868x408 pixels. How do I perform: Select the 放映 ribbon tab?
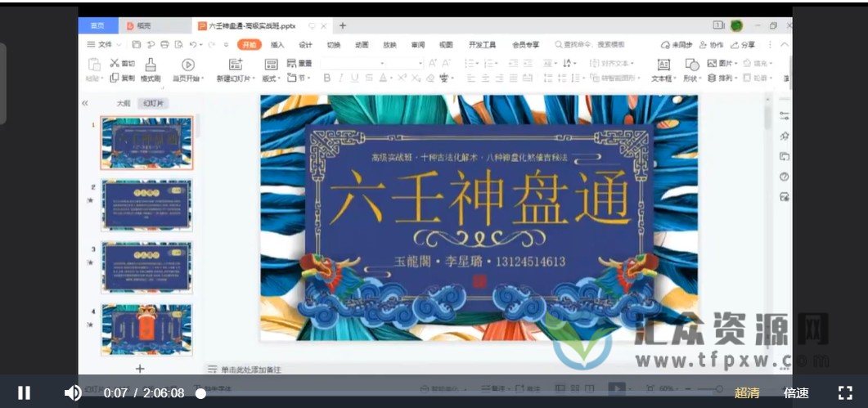point(389,45)
